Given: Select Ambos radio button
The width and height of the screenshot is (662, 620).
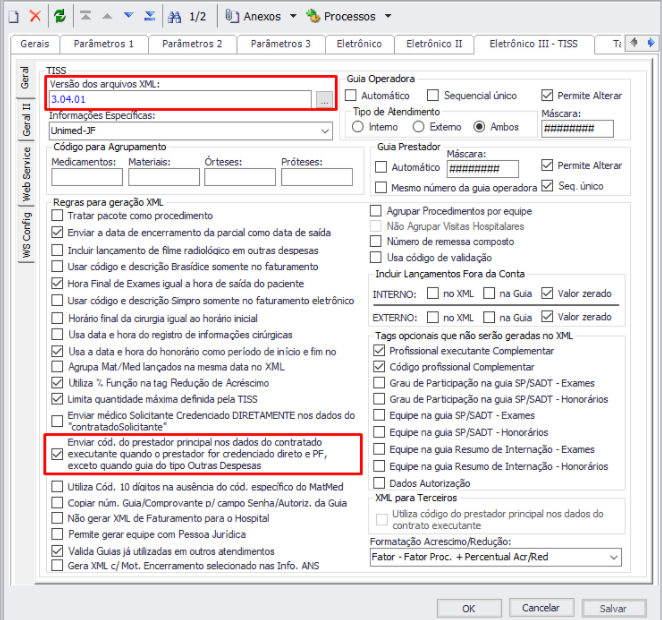Looking at the screenshot, I should click(479, 127).
